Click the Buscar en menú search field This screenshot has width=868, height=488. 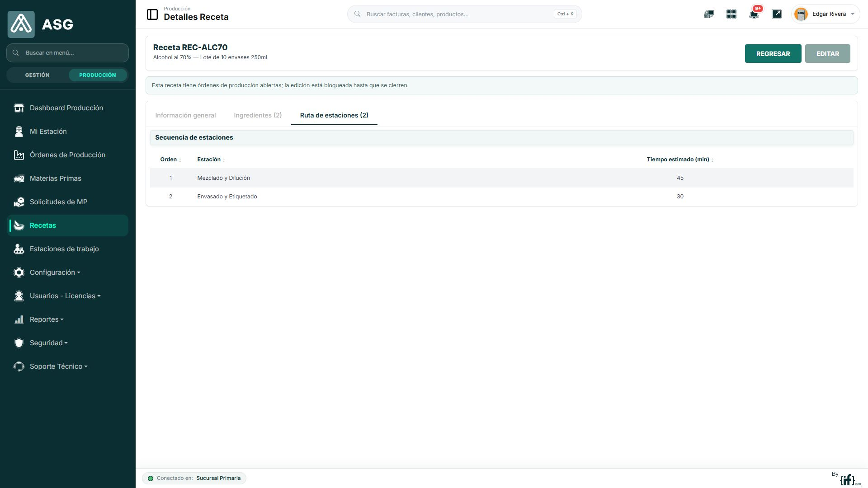[x=68, y=53]
